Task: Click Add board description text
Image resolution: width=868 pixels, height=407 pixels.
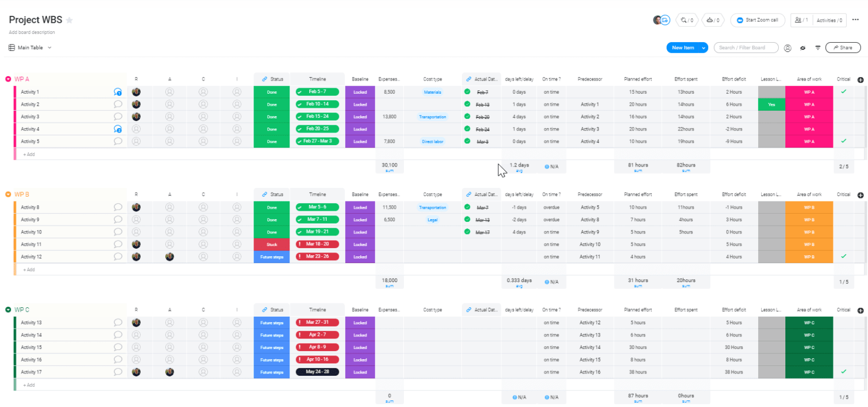Action: coord(32,32)
